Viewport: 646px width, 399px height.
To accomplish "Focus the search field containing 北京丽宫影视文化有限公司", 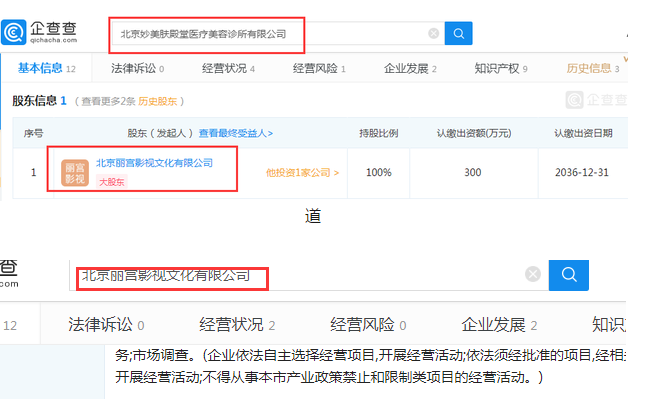I will pos(309,275).
